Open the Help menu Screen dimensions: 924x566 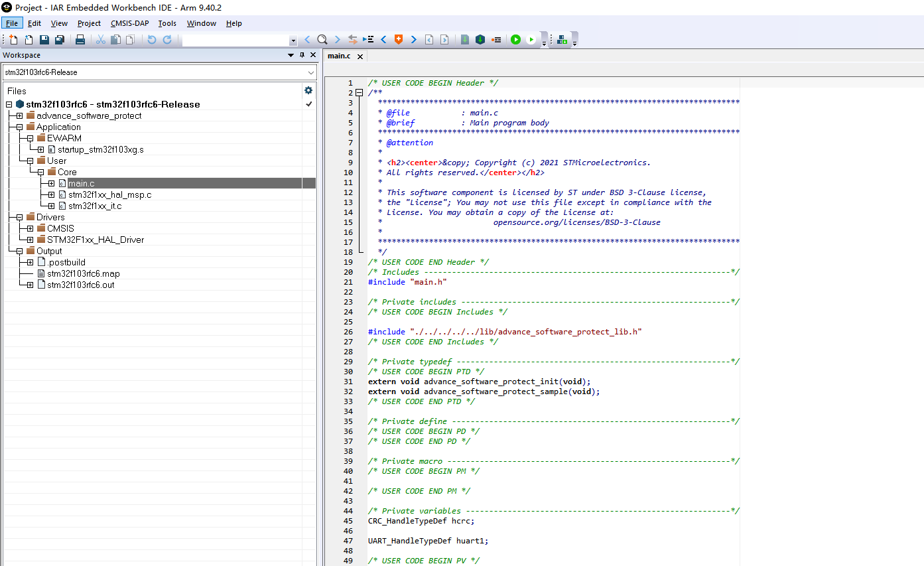coord(234,23)
